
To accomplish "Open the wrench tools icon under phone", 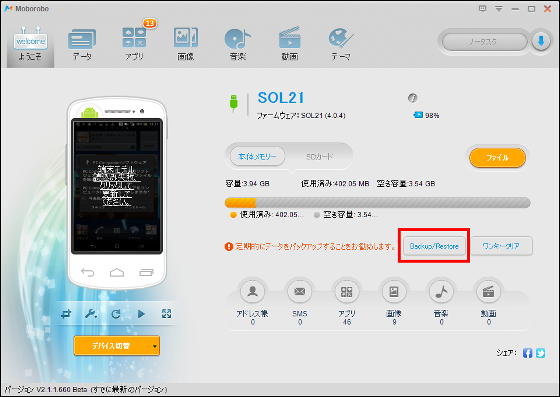I will pyautogui.click(x=91, y=314).
